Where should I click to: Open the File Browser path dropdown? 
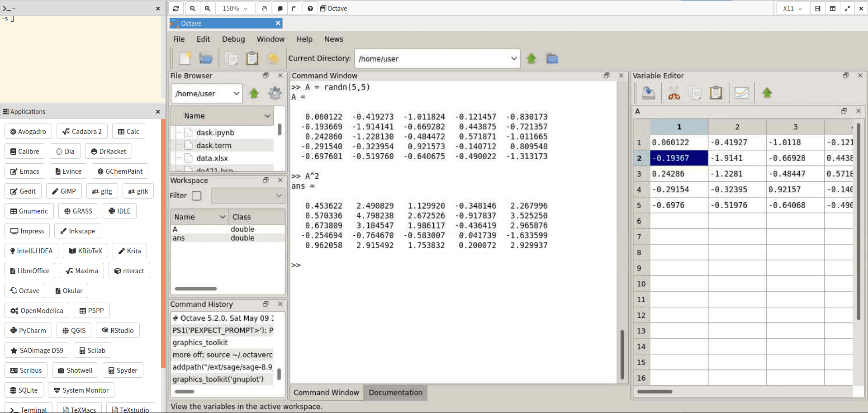point(236,94)
